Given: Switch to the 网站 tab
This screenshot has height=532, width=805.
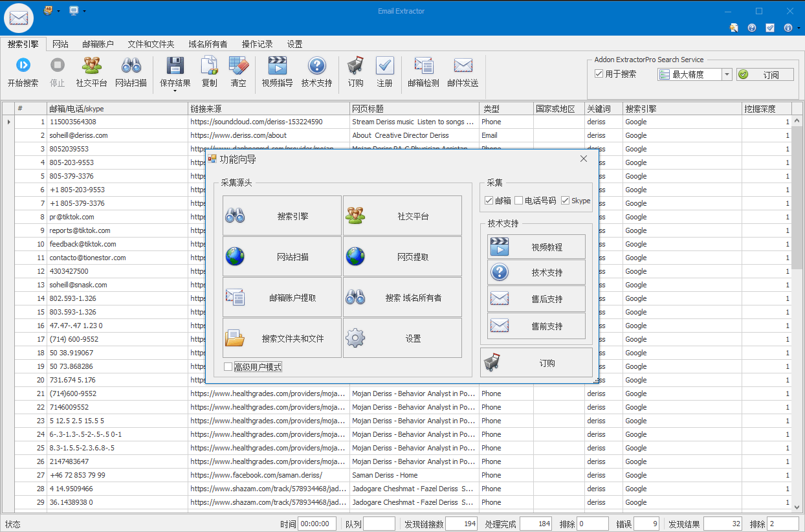Looking at the screenshot, I should pyautogui.click(x=60, y=44).
